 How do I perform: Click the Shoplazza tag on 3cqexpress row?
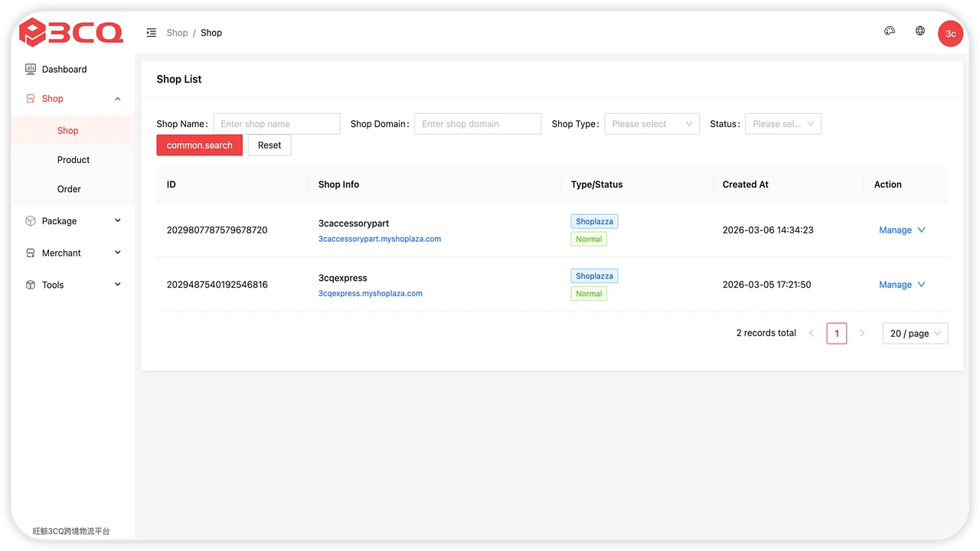[x=593, y=275]
